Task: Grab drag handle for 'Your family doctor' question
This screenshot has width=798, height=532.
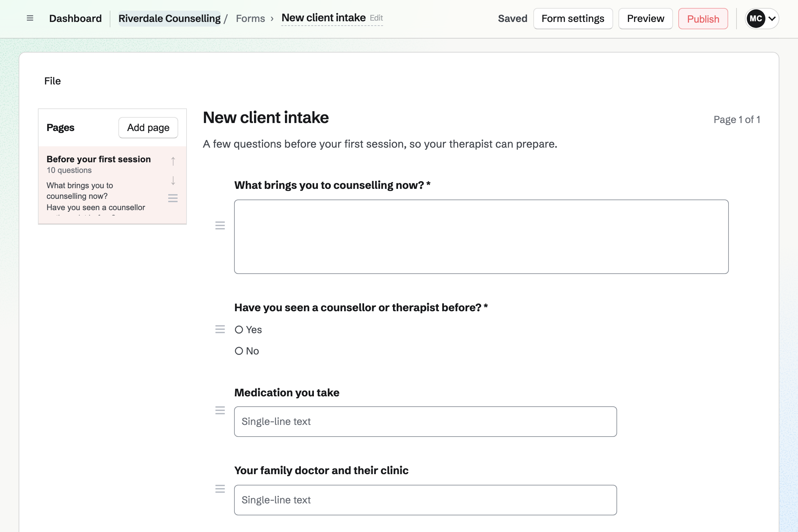Action: [x=220, y=488]
